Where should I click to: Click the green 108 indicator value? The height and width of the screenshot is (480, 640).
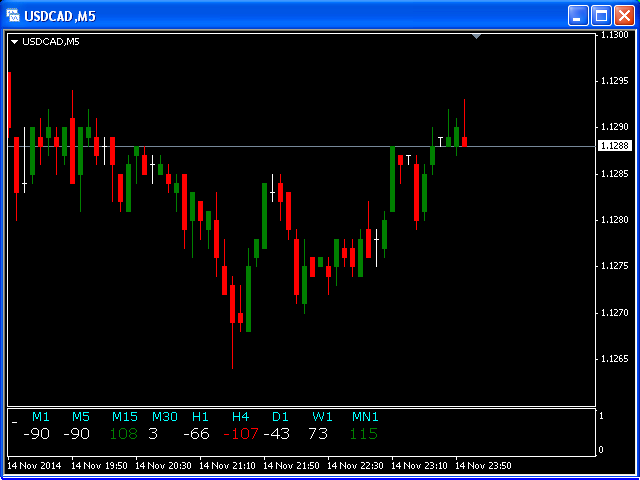[123, 434]
